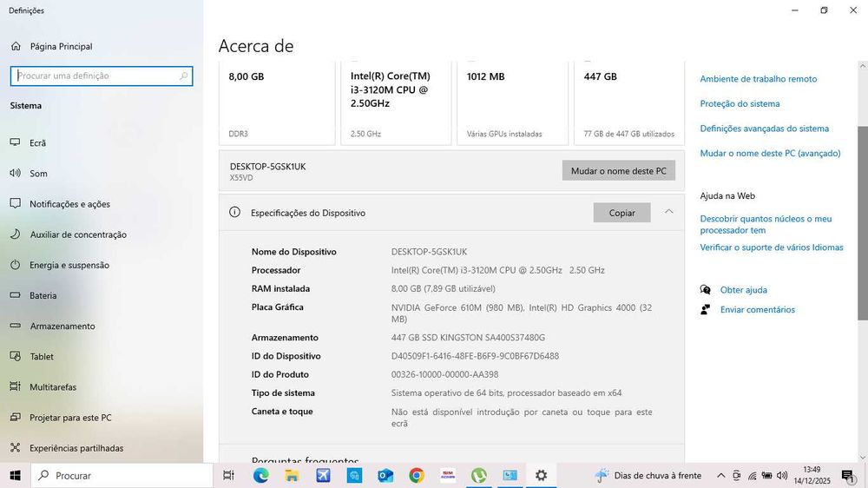Click the 447 GB storage card
This screenshot has width=868, height=488.
[x=628, y=103]
